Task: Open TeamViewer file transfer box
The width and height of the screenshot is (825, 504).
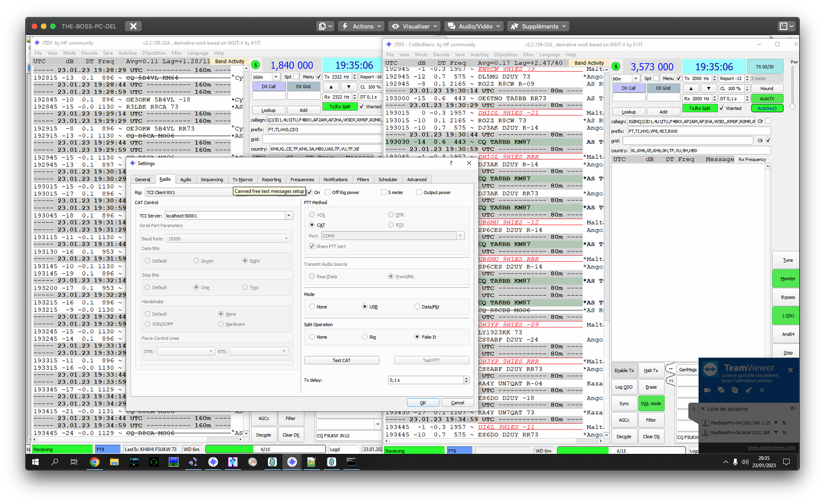Action: click(x=735, y=390)
